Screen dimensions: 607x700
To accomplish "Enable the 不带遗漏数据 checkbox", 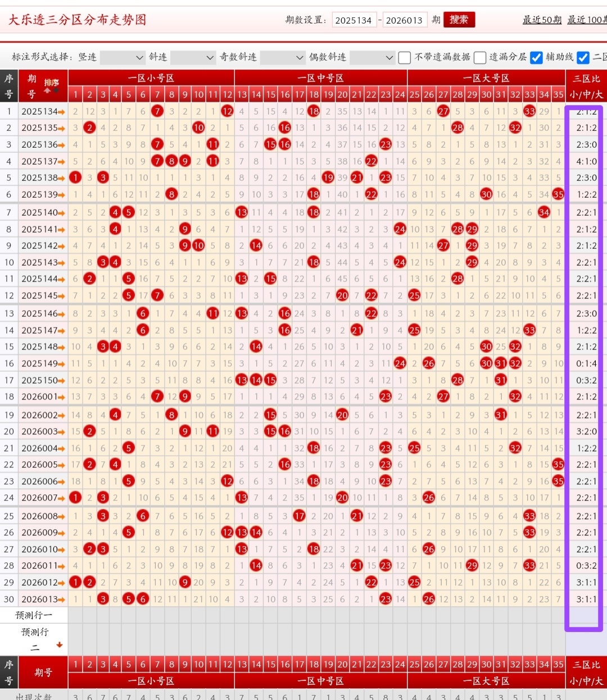I will click(405, 57).
